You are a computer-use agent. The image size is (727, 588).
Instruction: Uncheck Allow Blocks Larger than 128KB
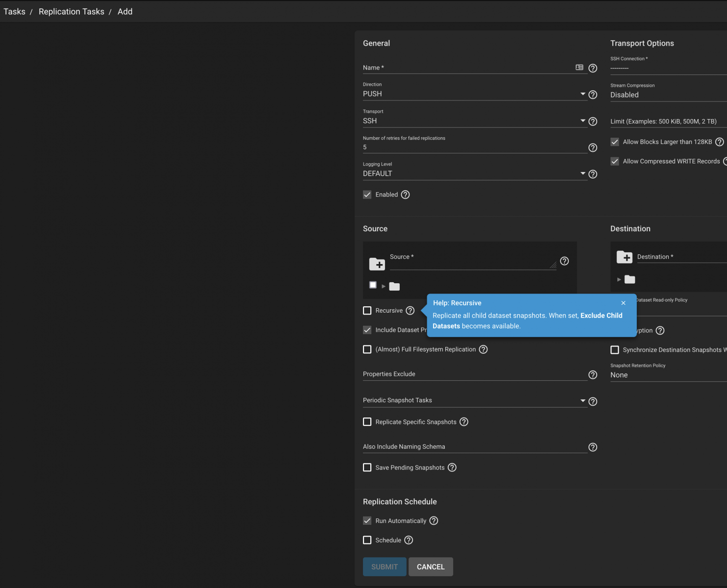(x=615, y=142)
